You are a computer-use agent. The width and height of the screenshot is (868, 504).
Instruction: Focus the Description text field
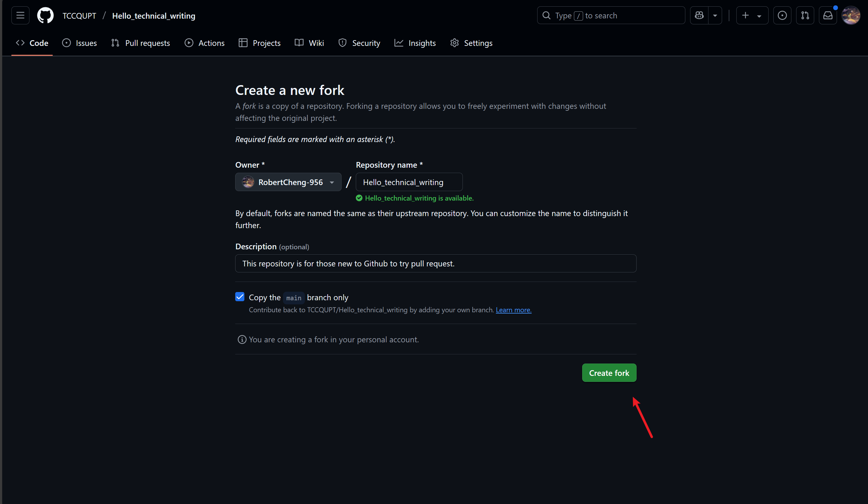coord(435,263)
